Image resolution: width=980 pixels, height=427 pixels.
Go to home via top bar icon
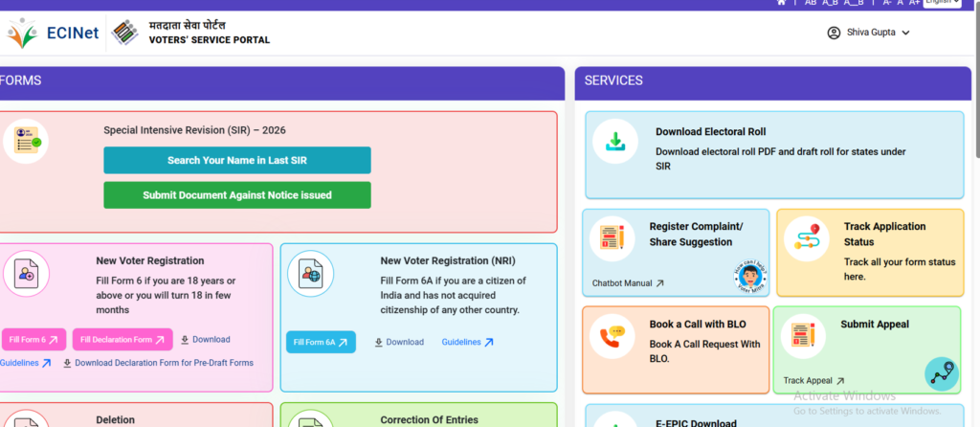[x=781, y=3]
